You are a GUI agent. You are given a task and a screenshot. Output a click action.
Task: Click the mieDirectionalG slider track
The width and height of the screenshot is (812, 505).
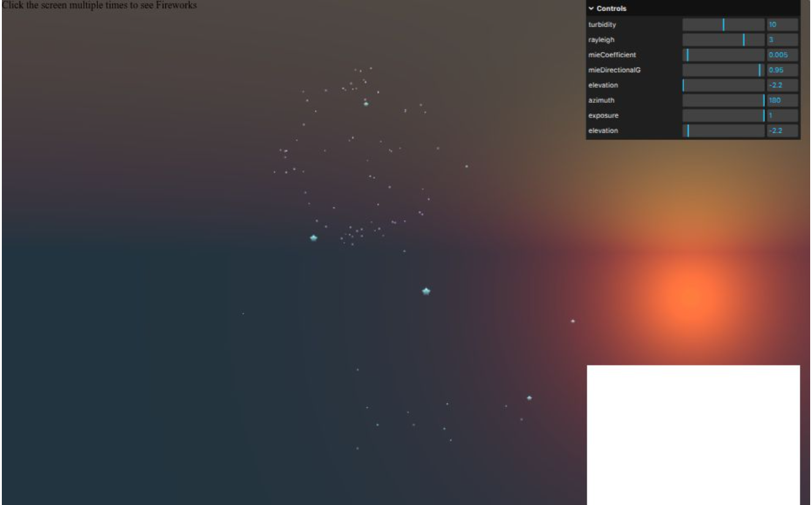[x=723, y=70]
